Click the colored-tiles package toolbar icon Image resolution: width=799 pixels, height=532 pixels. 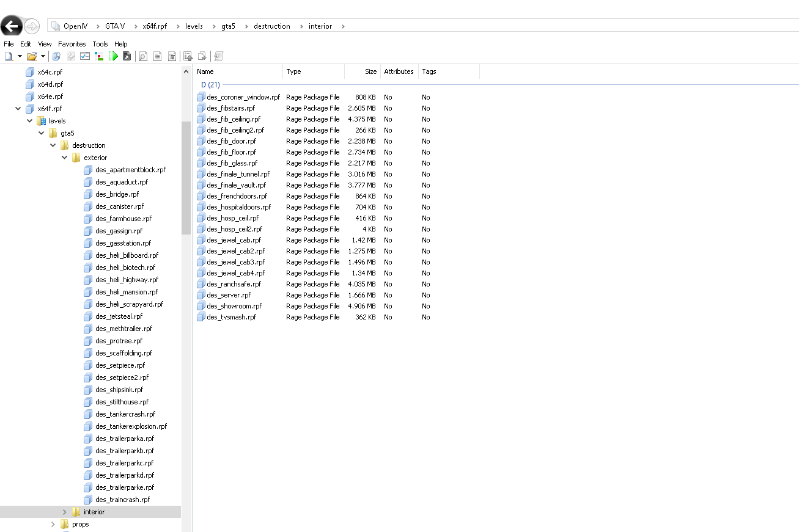[98, 56]
